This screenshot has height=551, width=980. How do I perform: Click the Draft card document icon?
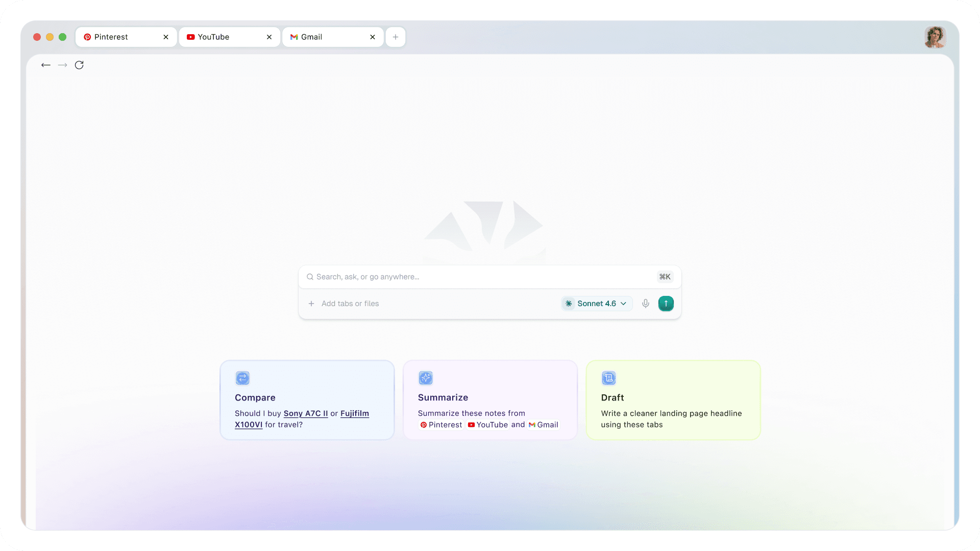(x=608, y=378)
